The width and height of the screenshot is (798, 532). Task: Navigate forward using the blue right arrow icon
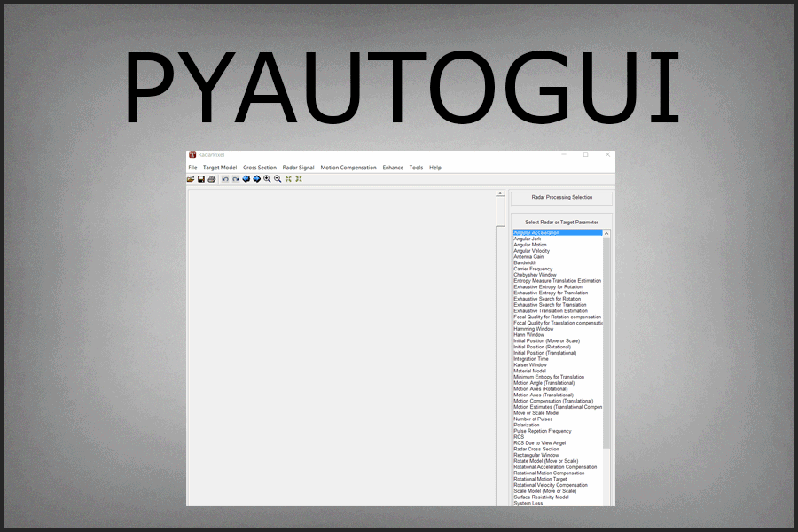point(258,178)
